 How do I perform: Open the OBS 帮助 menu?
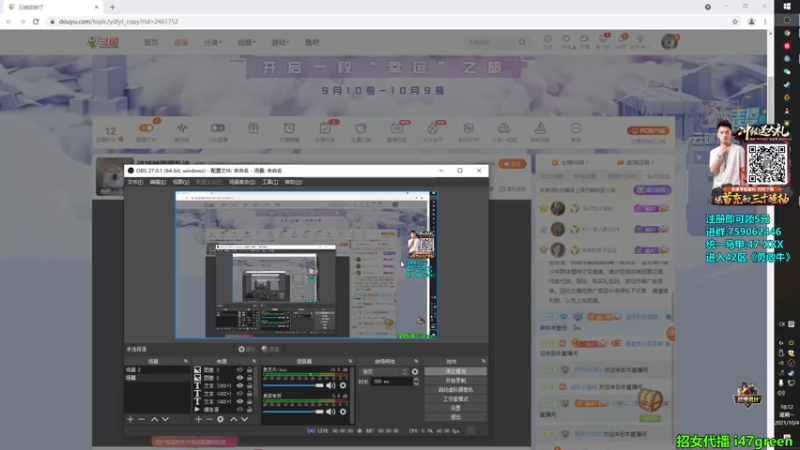pos(293,182)
